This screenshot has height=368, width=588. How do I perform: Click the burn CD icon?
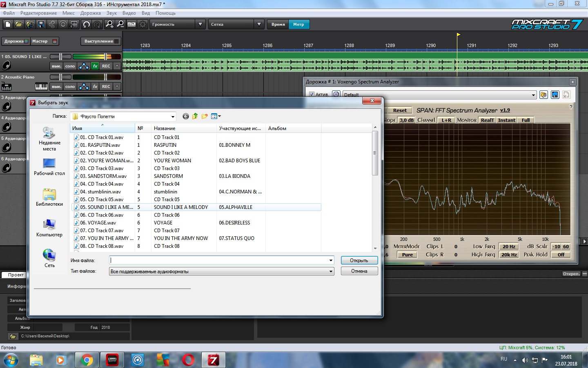tap(63, 25)
